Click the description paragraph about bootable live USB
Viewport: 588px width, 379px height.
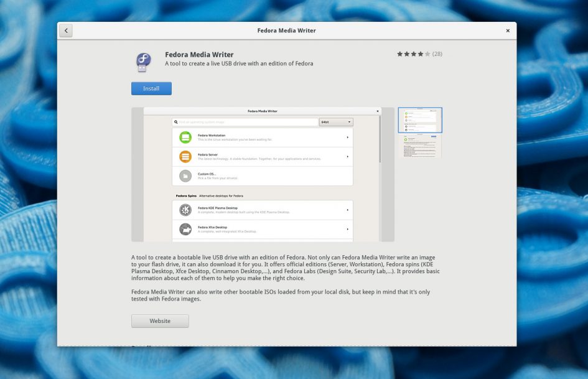[x=286, y=268]
